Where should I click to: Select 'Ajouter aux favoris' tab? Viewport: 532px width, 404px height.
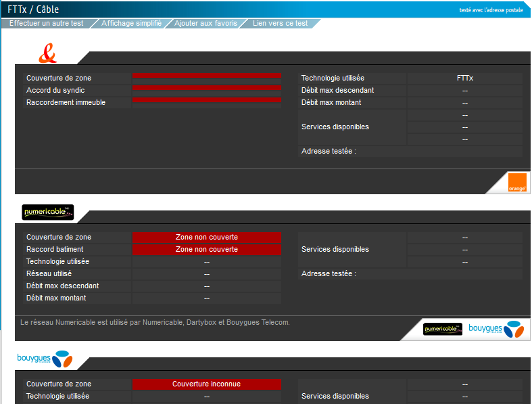[205, 23]
